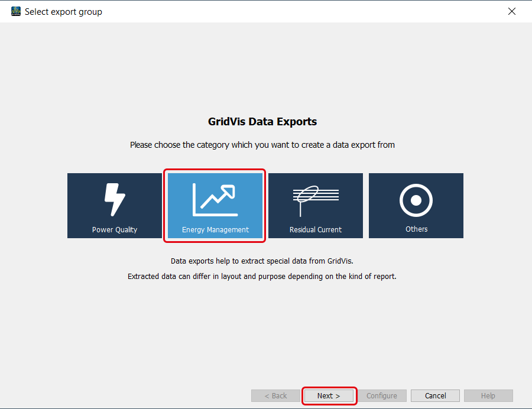Click the Power Quality tile label
Viewport: 532px width, 409px height.
(x=115, y=230)
